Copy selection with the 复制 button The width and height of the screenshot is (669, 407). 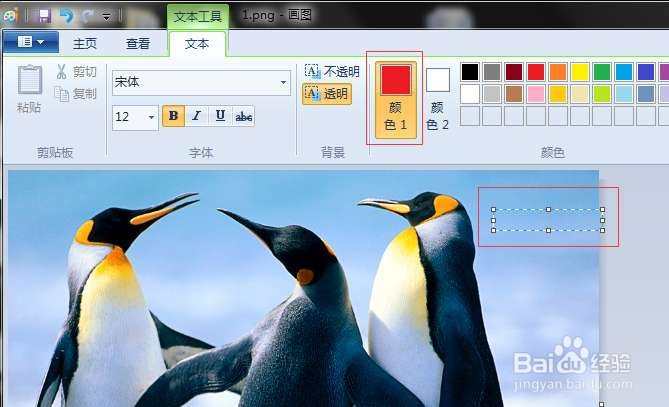(x=76, y=93)
